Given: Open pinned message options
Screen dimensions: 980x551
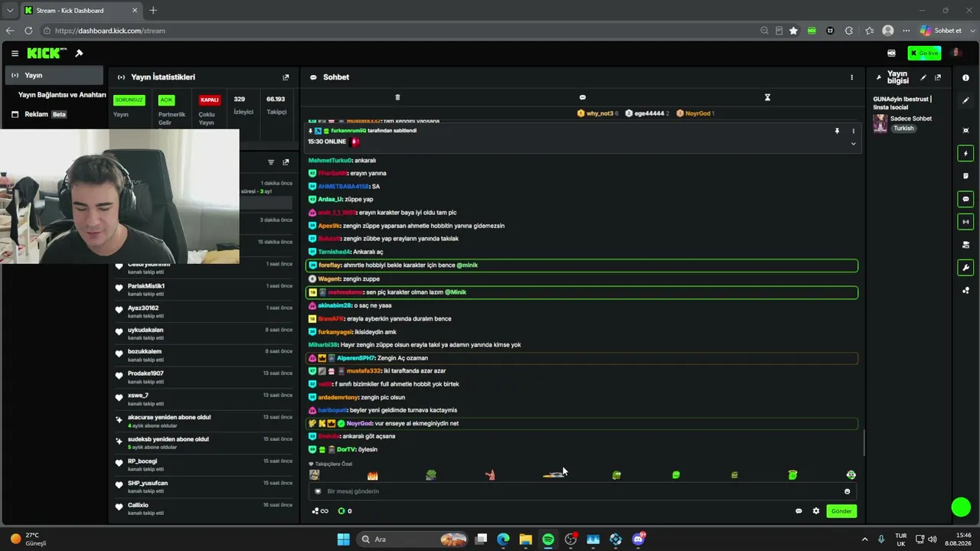Looking at the screenshot, I should point(853,131).
